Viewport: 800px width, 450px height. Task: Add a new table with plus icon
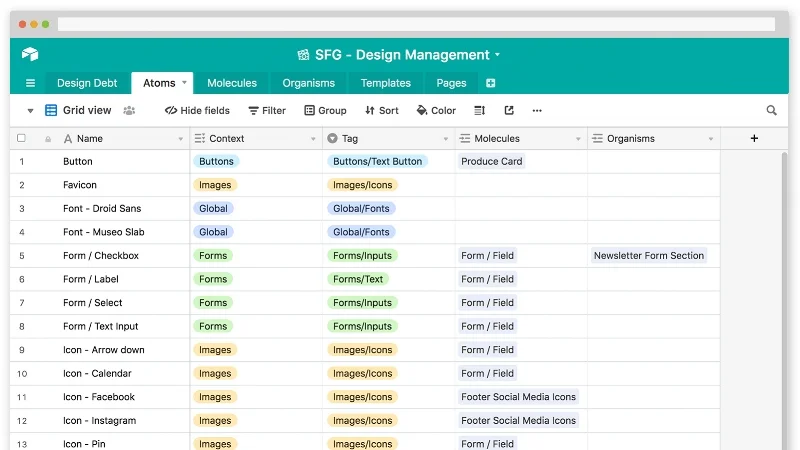click(x=490, y=83)
